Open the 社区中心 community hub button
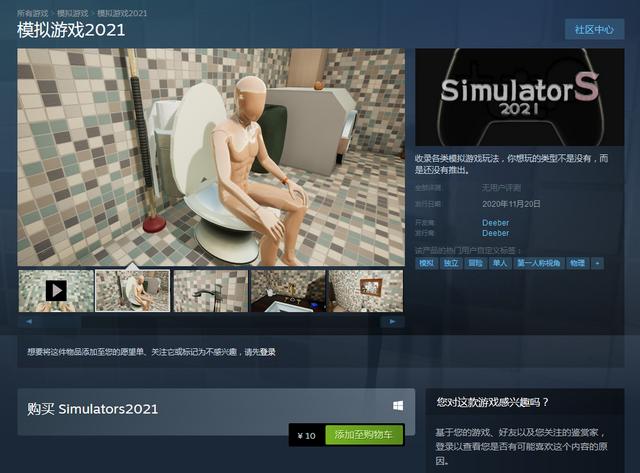Screen dimensions: 640x473 pos(594,29)
